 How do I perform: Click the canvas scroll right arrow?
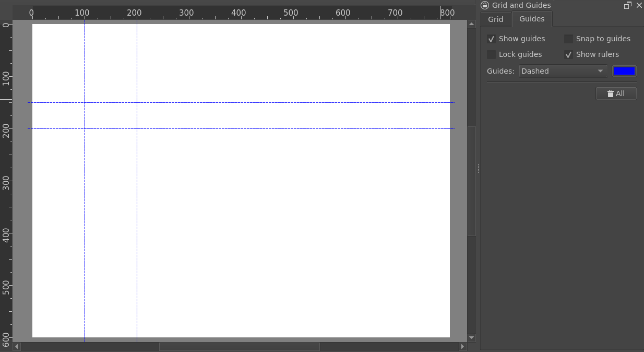[x=462, y=347]
